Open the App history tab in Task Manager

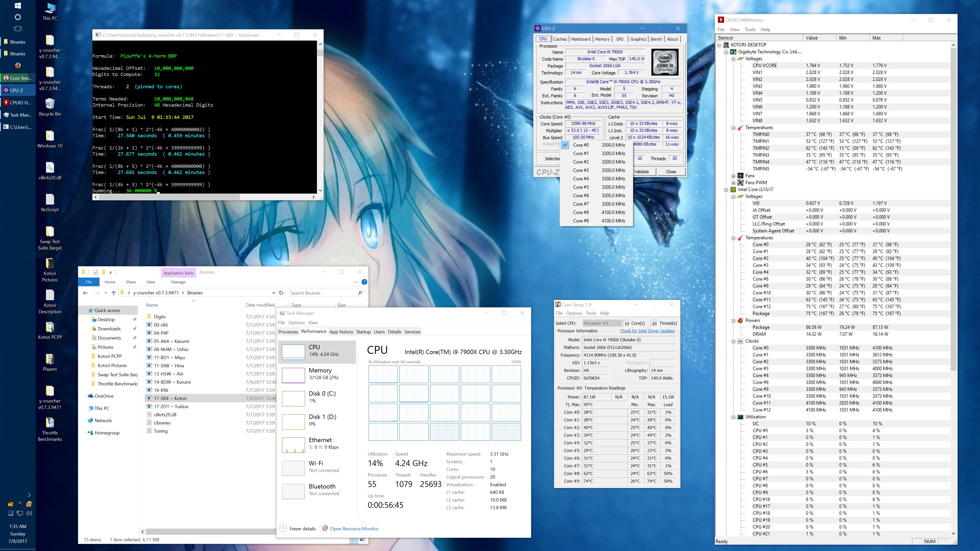(x=341, y=332)
